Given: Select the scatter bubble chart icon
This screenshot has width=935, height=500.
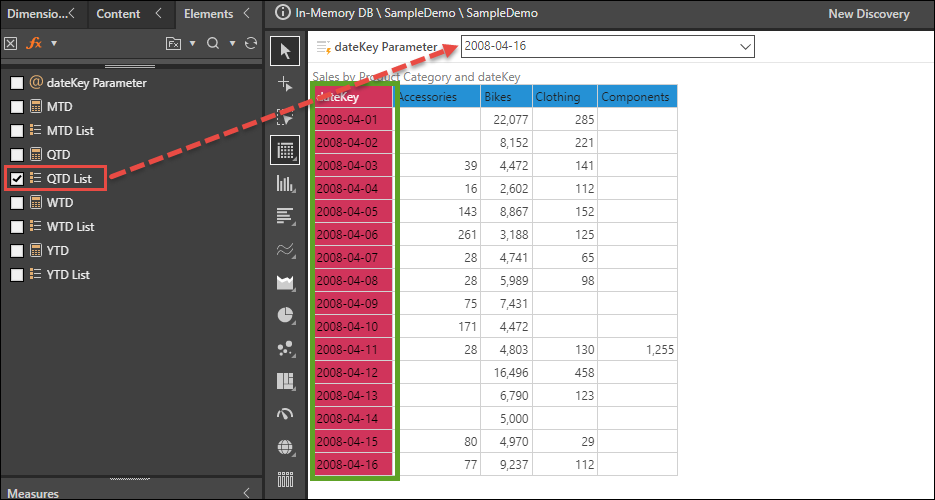Looking at the screenshot, I should point(286,348).
